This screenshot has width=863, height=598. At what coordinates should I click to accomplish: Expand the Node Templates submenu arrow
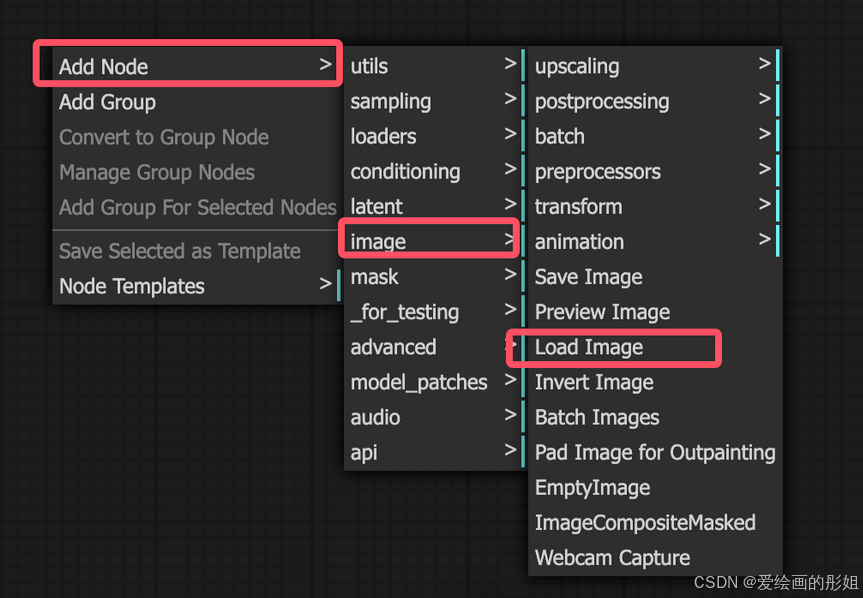tap(325, 284)
